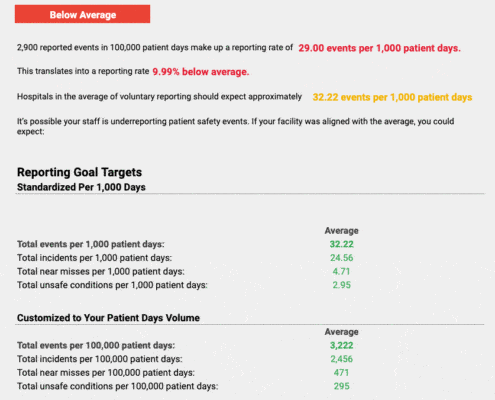Click the 2.95 unsafe conditions average value
Viewport: 495px width, 400px height.
(342, 285)
